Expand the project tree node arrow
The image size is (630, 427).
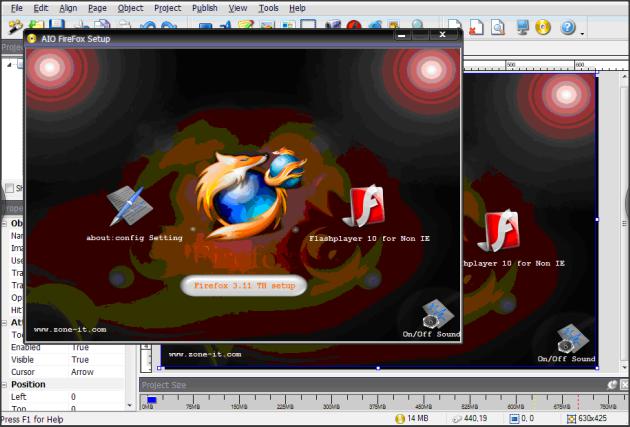click(9, 64)
